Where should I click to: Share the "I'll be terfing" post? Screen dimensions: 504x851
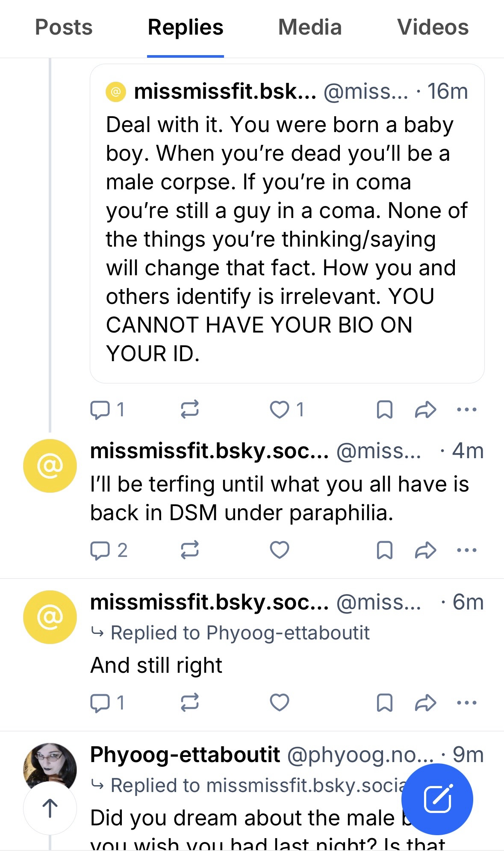coord(425,550)
